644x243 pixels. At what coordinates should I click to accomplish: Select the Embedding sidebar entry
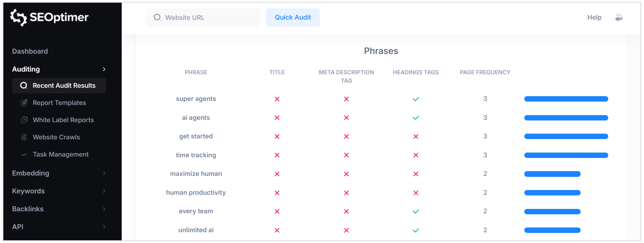coord(30,173)
